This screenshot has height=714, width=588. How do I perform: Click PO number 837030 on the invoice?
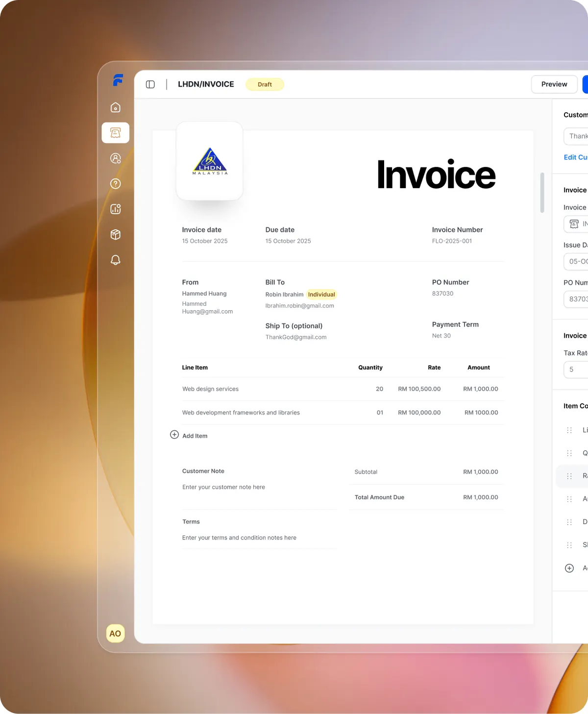click(442, 294)
